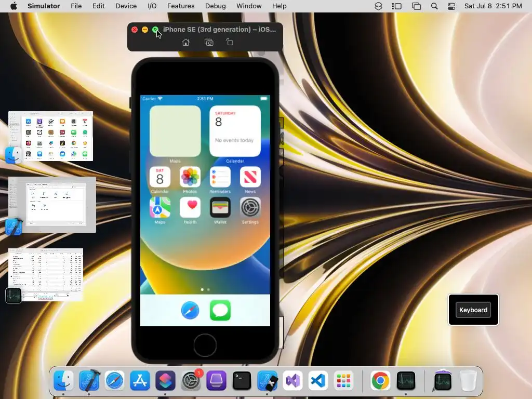Open the Wallet app on the iPhone
Screen dimensions: 532x399
[x=220, y=207]
